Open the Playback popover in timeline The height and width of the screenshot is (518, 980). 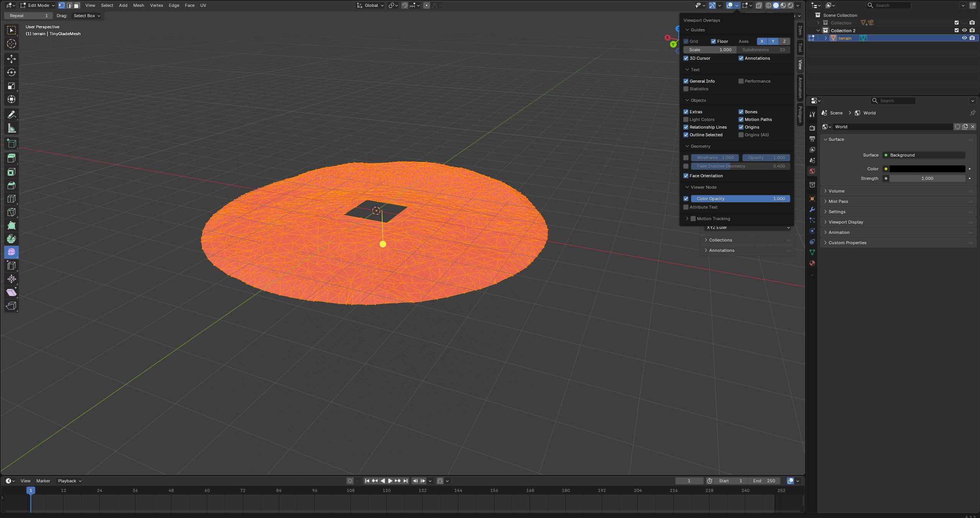(69, 481)
